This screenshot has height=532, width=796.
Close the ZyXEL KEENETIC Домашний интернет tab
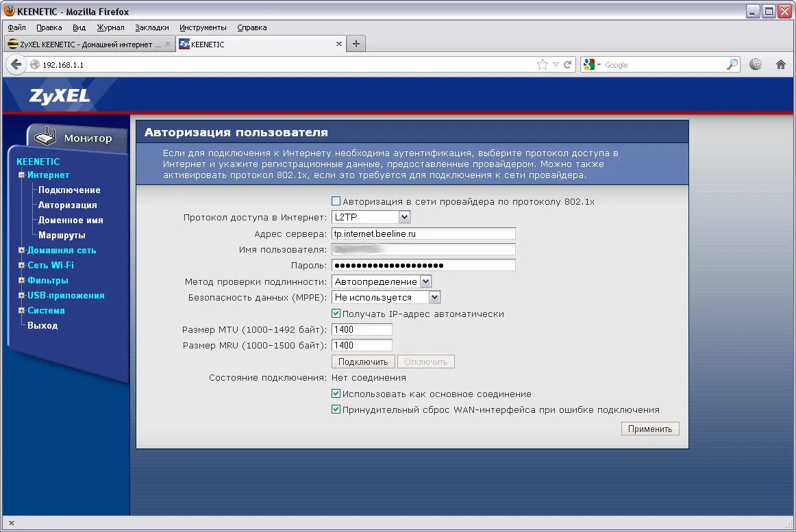coord(168,45)
